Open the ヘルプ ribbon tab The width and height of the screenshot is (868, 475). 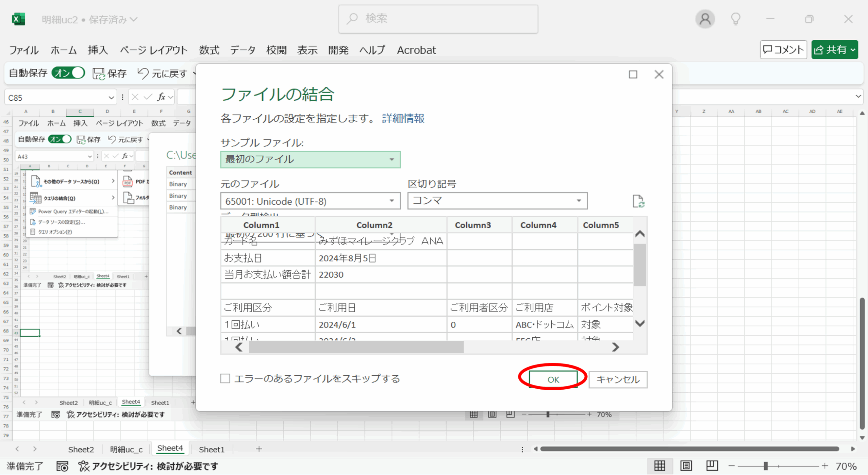(372, 50)
